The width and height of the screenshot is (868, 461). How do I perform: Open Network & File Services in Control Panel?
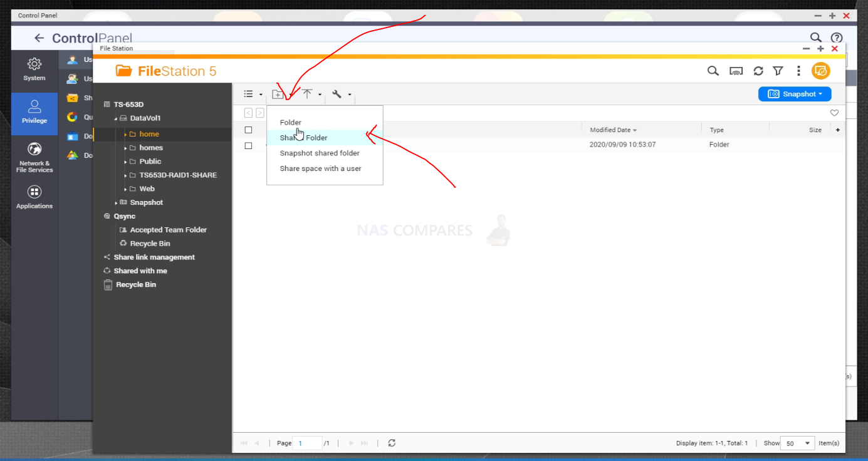34,158
